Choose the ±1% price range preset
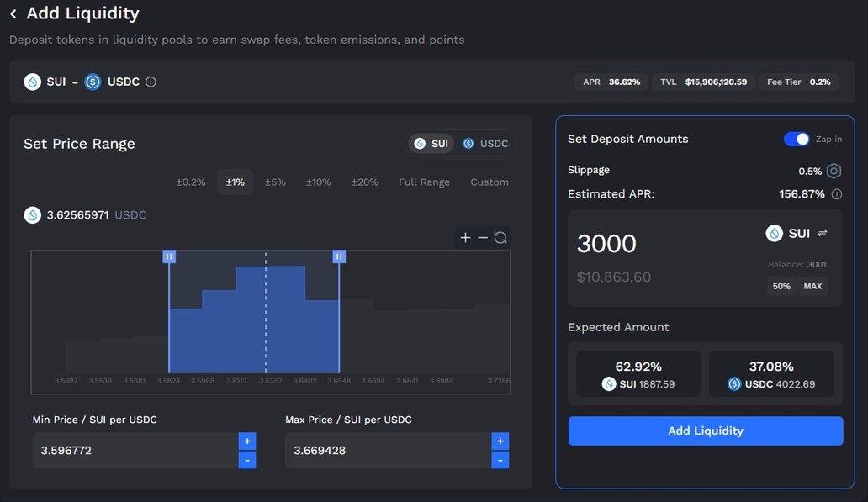 pos(236,182)
